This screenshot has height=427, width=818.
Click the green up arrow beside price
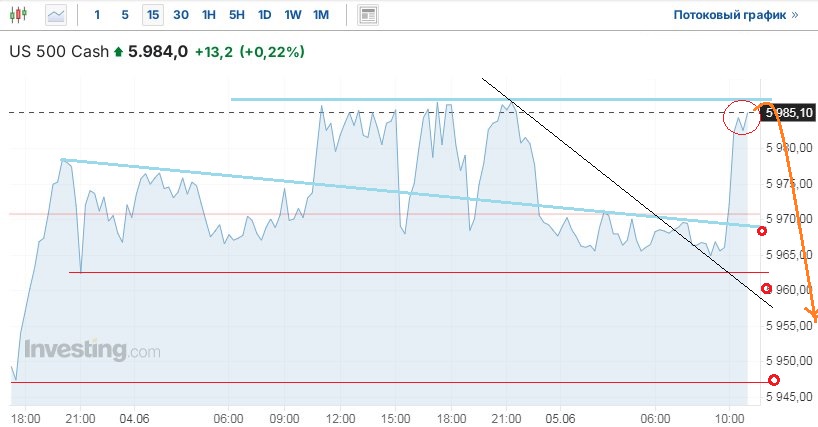(x=119, y=51)
